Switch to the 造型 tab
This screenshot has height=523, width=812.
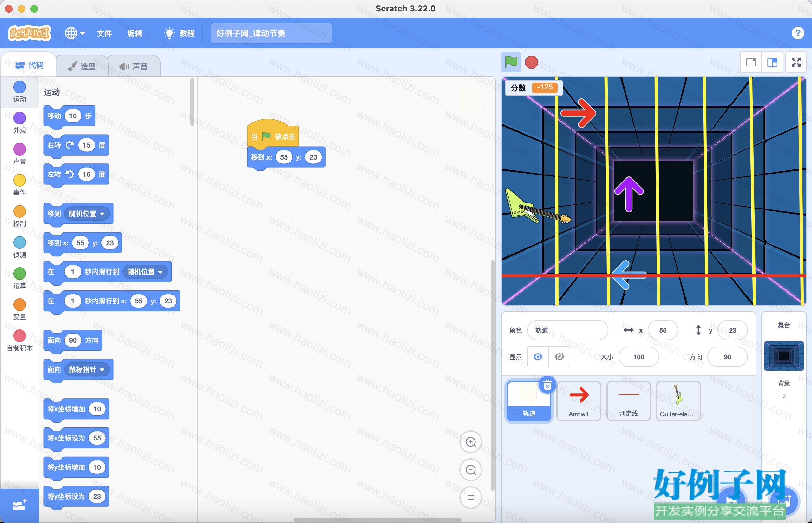pos(82,66)
